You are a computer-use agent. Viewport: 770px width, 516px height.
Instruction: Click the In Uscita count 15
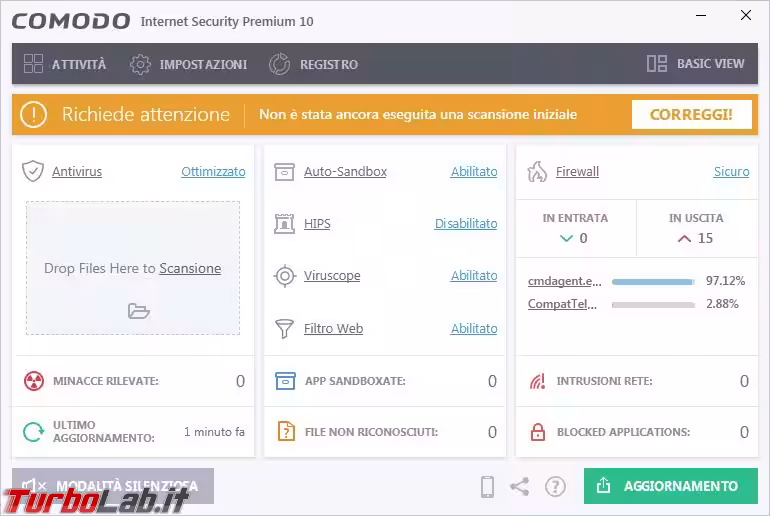pos(705,238)
